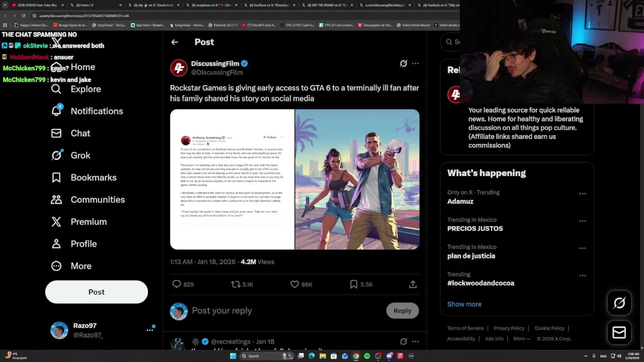
Task: Open Communities in the sidebar
Action: tap(88, 200)
